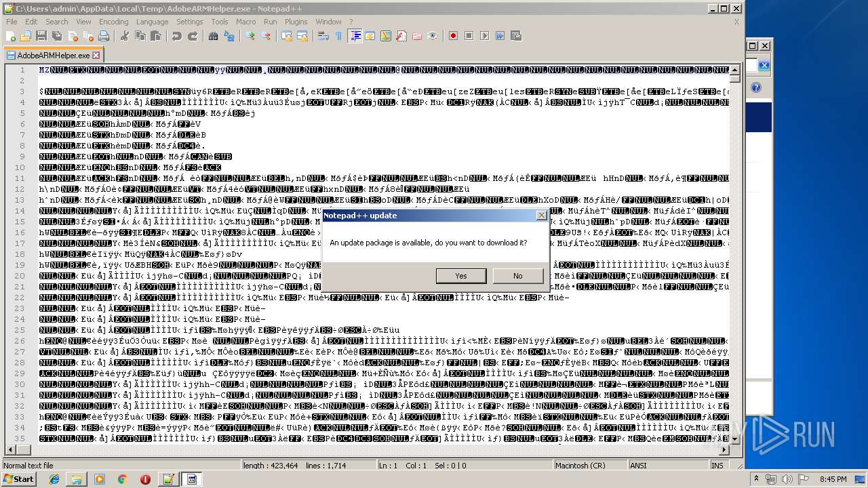Open the Run menu
868x488 pixels.
pos(270,22)
